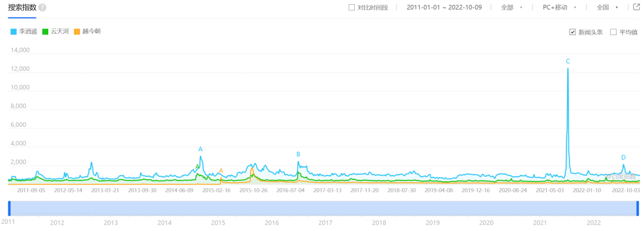Image resolution: width=644 pixels, height=231 pixels.
Task: Click blue news marker C at peak
Action: pyautogui.click(x=568, y=61)
